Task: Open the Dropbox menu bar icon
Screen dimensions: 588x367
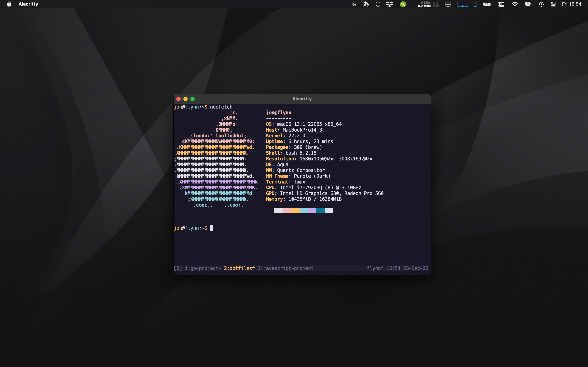Action: [390, 4]
